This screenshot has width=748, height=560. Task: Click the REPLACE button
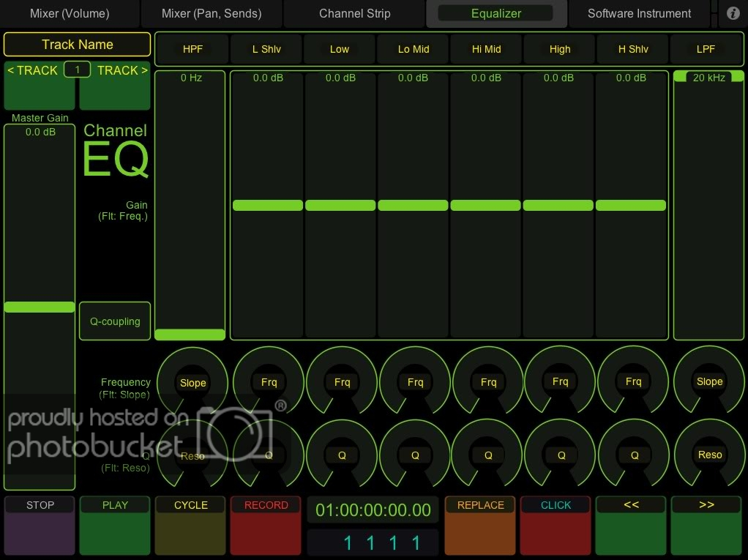click(480, 526)
